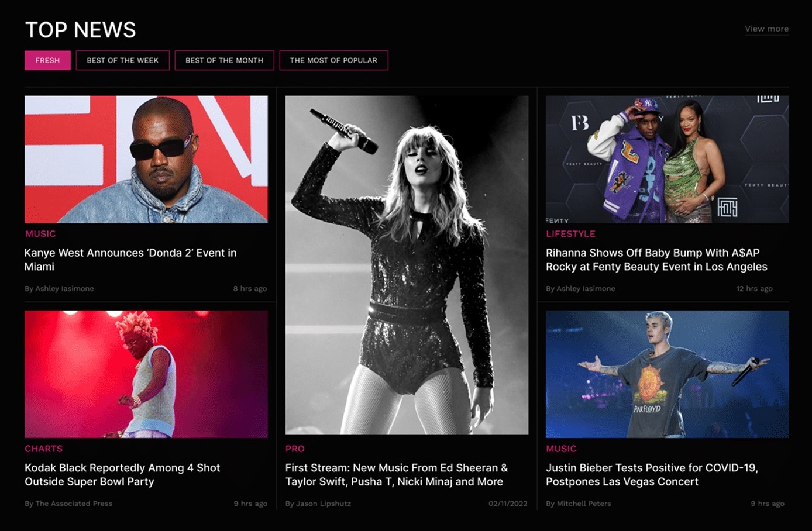
Task: Click the Charts category label
Action: (43, 449)
